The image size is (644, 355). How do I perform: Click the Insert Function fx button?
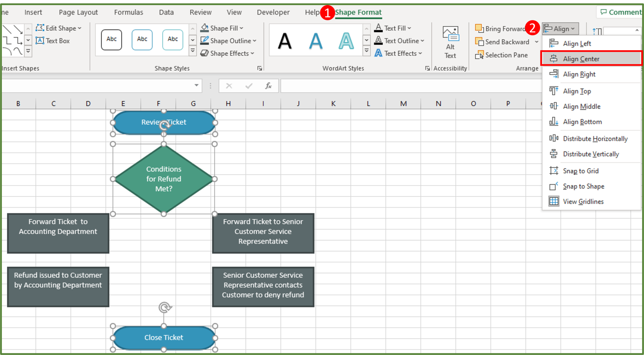(x=268, y=85)
